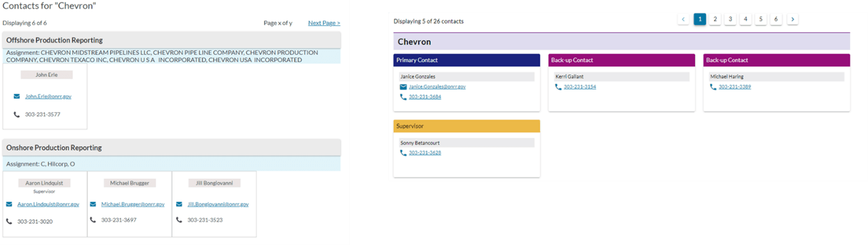Go to the next page using right chevron
The image size is (868, 245).
[x=792, y=19]
